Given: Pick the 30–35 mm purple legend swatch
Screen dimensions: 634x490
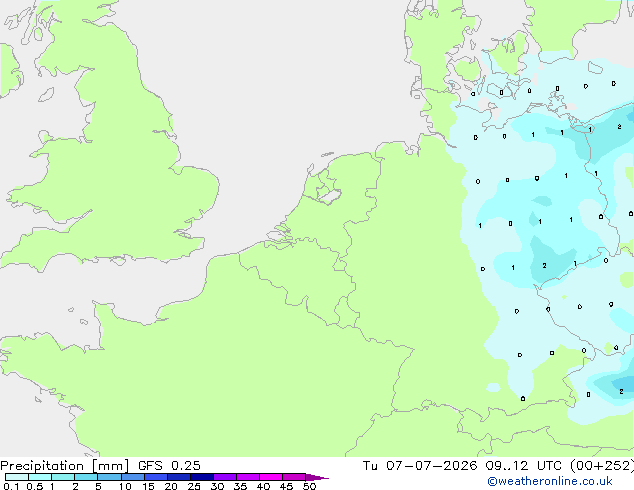Looking at the screenshot, I should click(x=224, y=477).
